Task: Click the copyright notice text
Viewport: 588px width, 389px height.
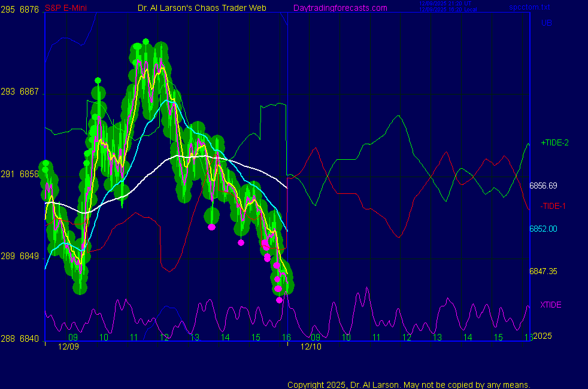Action: point(408,384)
